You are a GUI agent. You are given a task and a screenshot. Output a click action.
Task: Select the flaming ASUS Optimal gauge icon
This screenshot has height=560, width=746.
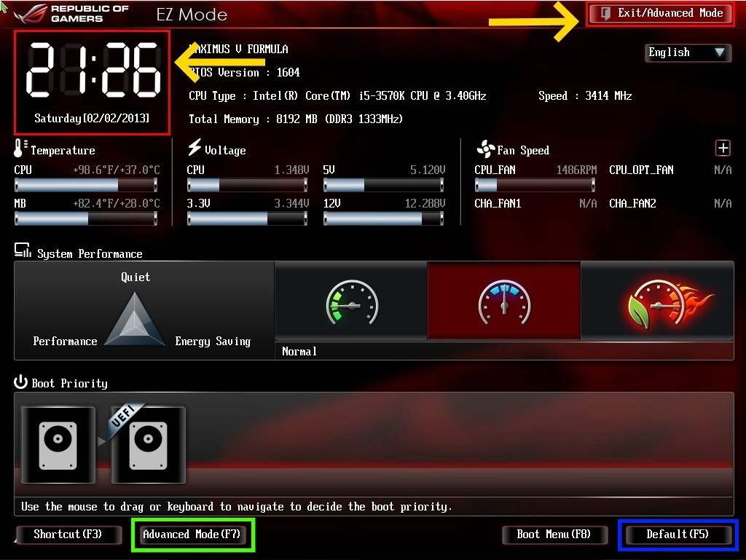pyautogui.click(x=657, y=301)
